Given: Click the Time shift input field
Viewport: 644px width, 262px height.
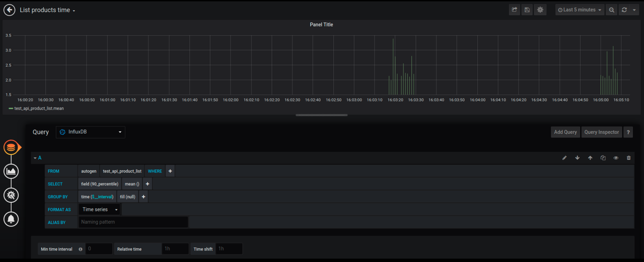Looking at the screenshot, I should (229, 249).
